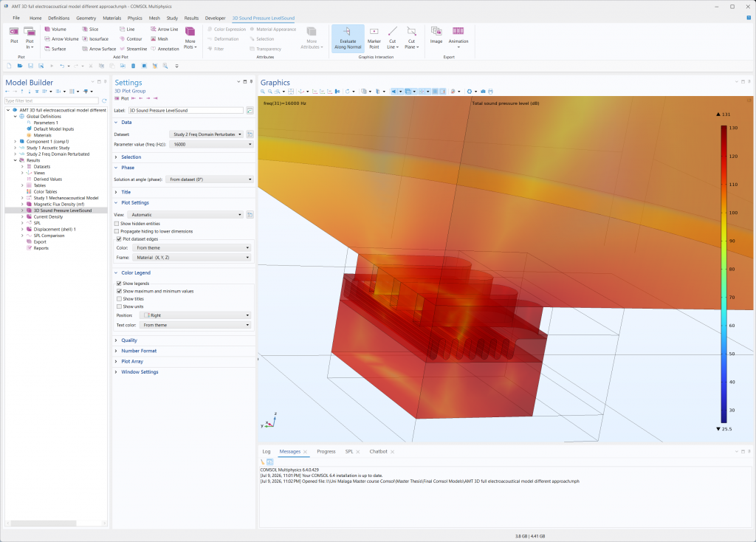This screenshot has width=756, height=542.
Task: Open the File menu
Action: (x=16, y=18)
